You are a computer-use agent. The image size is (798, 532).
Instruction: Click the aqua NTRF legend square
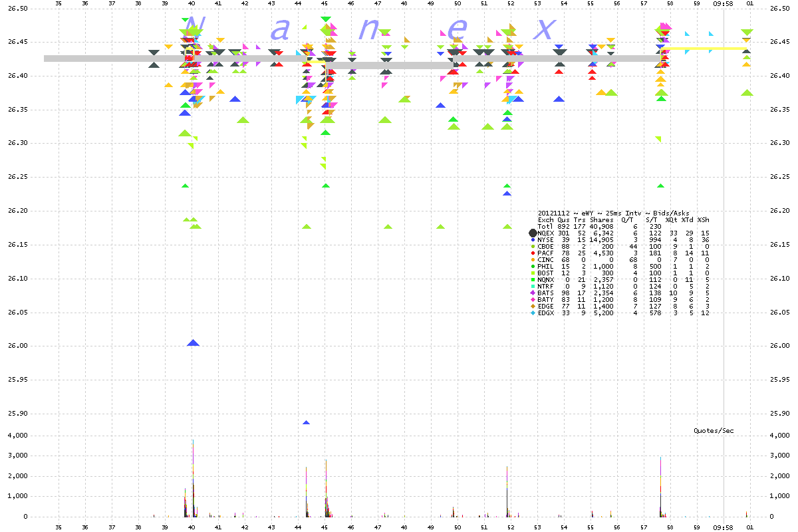coord(533,286)
